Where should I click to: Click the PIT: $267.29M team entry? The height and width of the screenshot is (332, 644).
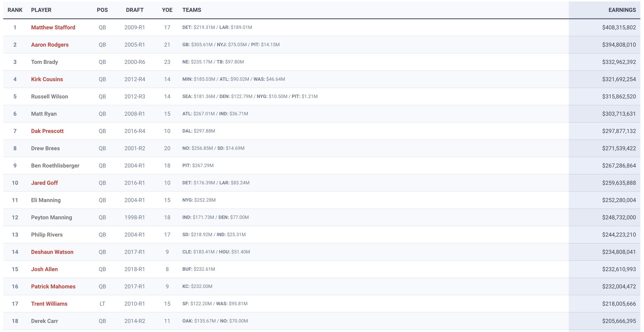click(198, 166)
